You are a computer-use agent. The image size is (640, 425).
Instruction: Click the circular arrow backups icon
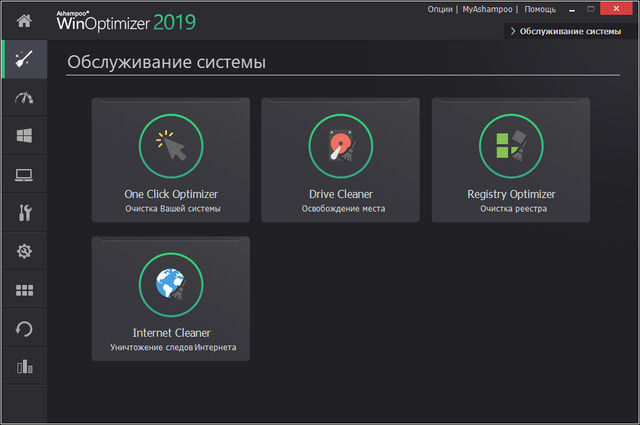pos(24,328)
